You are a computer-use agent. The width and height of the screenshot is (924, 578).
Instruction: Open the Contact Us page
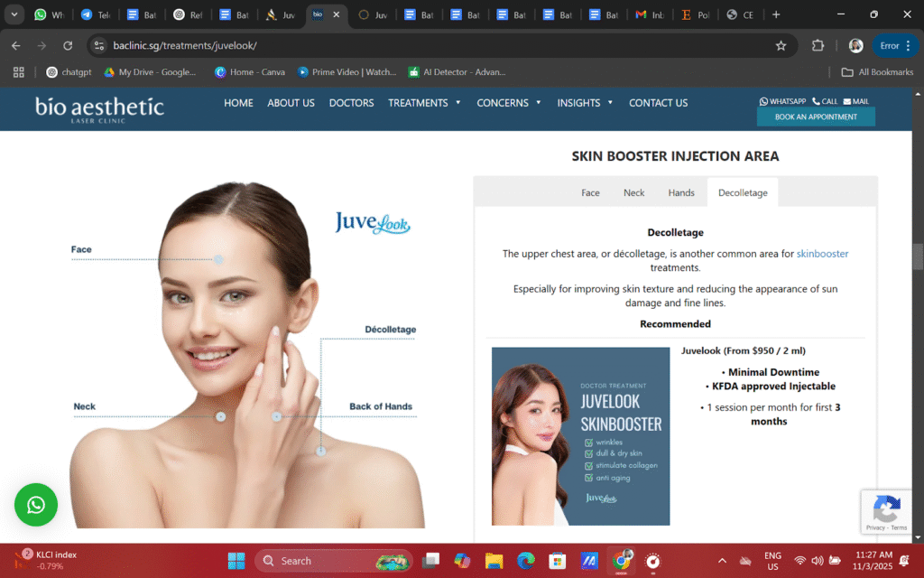tap(658, 103)
